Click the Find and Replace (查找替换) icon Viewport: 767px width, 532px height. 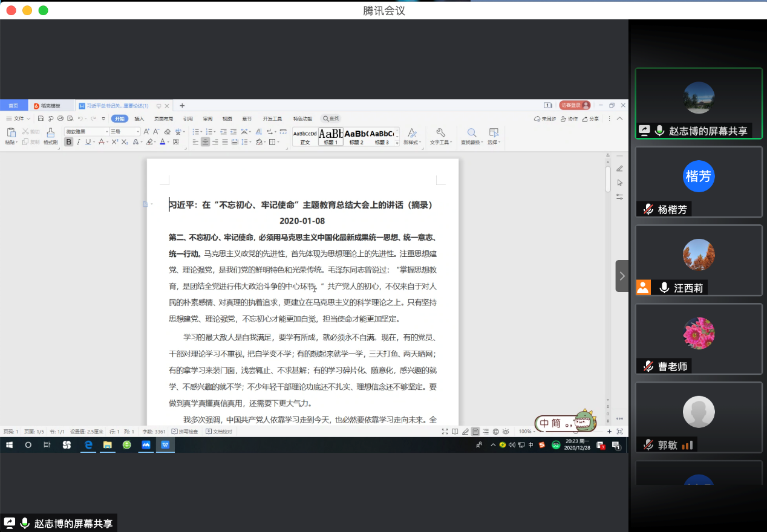click(x=472, y=133)
